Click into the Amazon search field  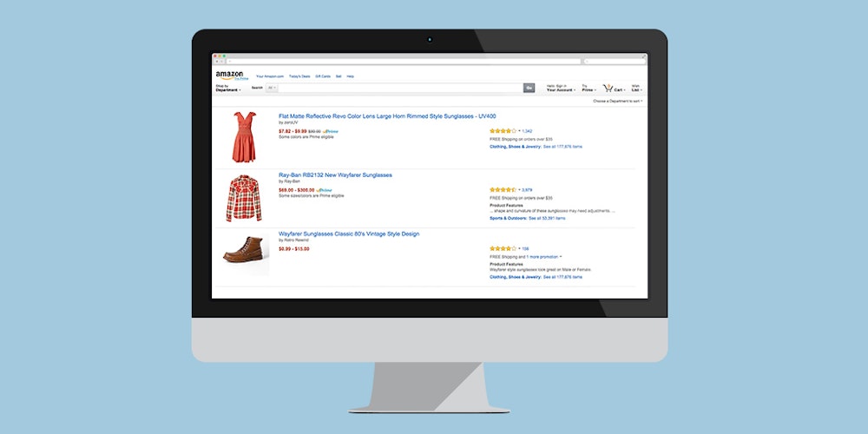coord(400,88)
